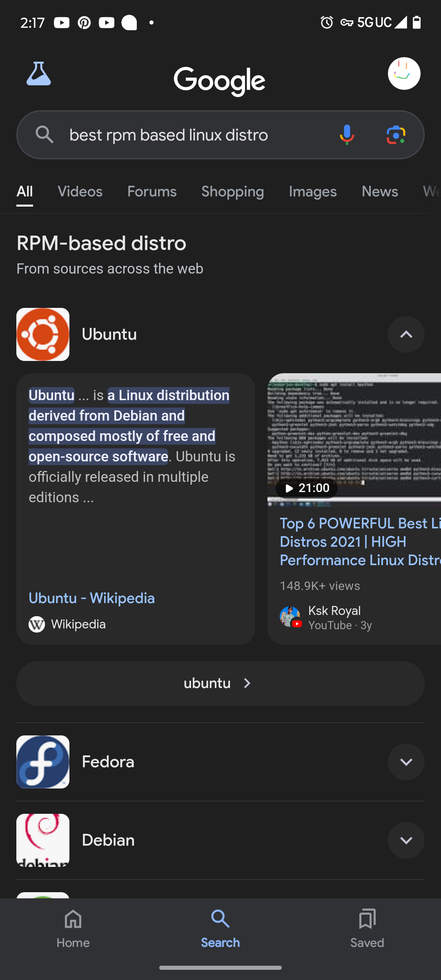Tap the magnifier icon in search bar
Screen dimensions: 441x980
pyautogui.click(x=45, y=134)
